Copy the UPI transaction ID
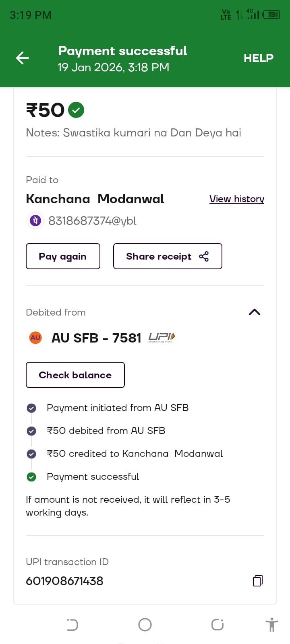 pos(258,581)
